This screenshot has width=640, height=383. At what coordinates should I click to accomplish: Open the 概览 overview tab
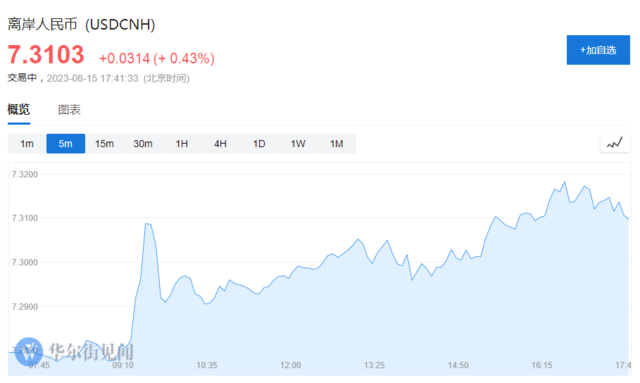[x=19, y=109]
